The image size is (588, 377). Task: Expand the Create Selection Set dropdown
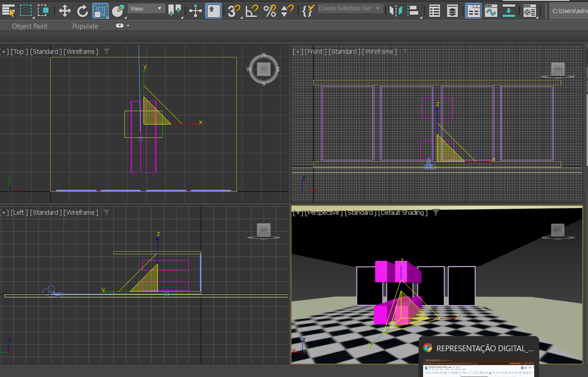[378, 8]
